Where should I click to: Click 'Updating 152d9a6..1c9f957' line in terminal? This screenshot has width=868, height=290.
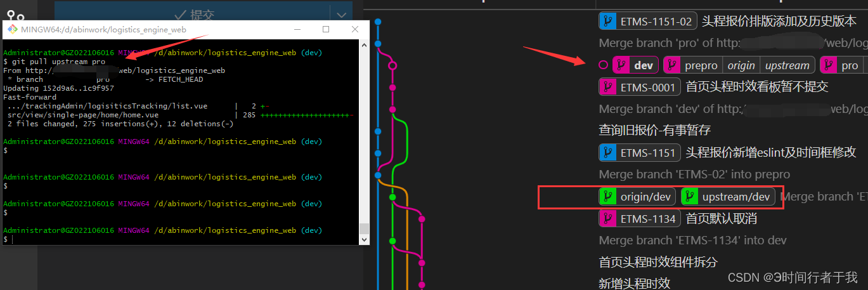click(58, 88)
